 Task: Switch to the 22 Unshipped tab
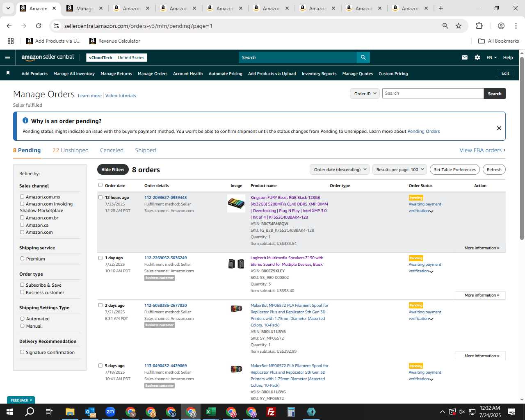[71, 150]
